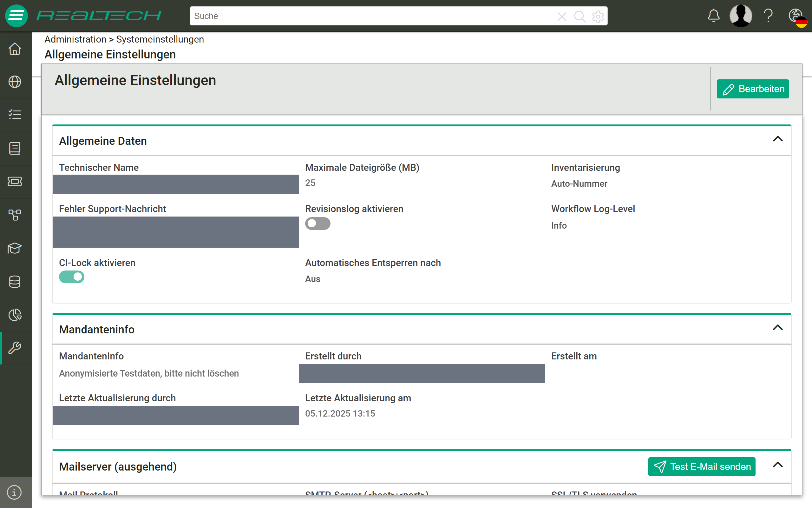Click Test E-Mail senden button
This screenshot has width=812, height=508.
click(x=702, y=467)
